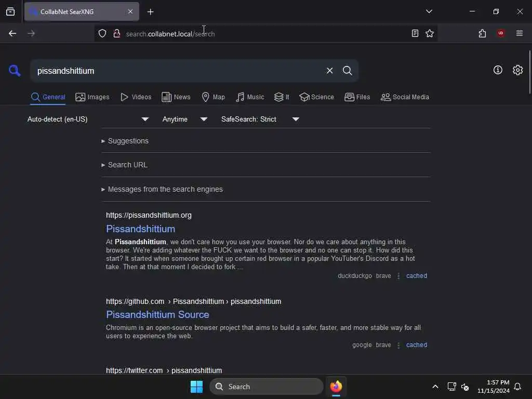Switch to the Images tab
532x399 pixels.
tap(92, 97)
